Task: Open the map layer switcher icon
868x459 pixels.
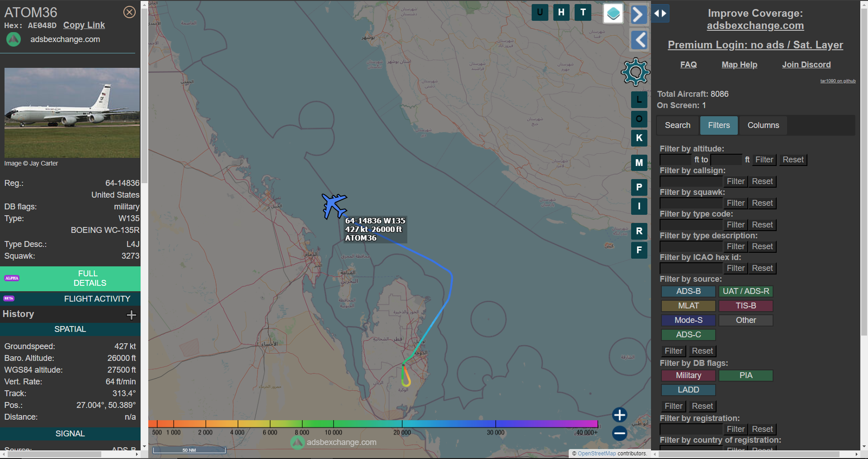Action: pos(613,14)
